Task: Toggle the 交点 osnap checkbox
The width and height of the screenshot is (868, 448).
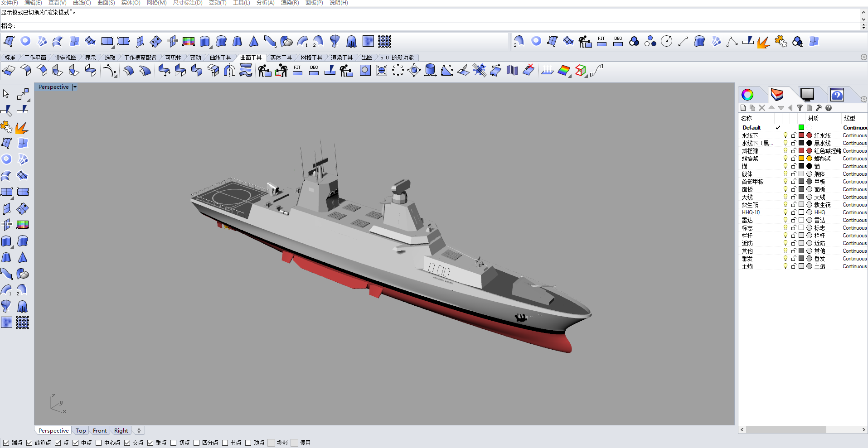Action: pyautogui.click(x=127, y=443)
